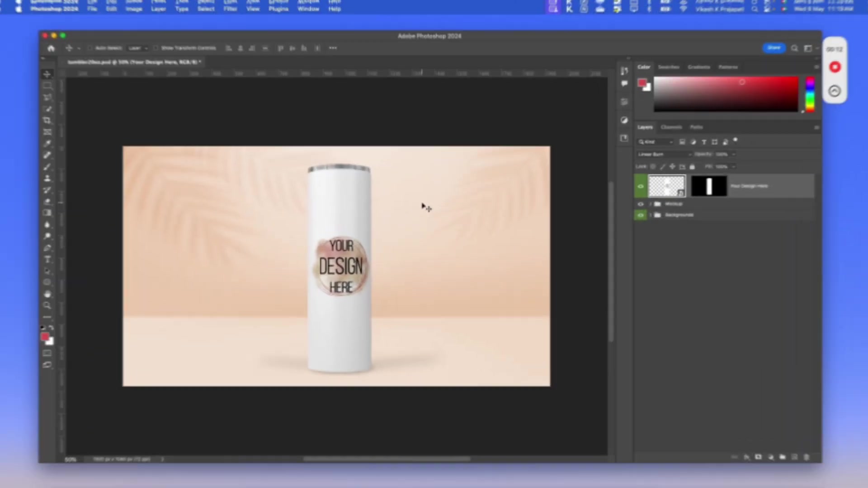Click the red record button on screen recorder
The height and width of the screenshot is (488, 868).
pos(835,67)
